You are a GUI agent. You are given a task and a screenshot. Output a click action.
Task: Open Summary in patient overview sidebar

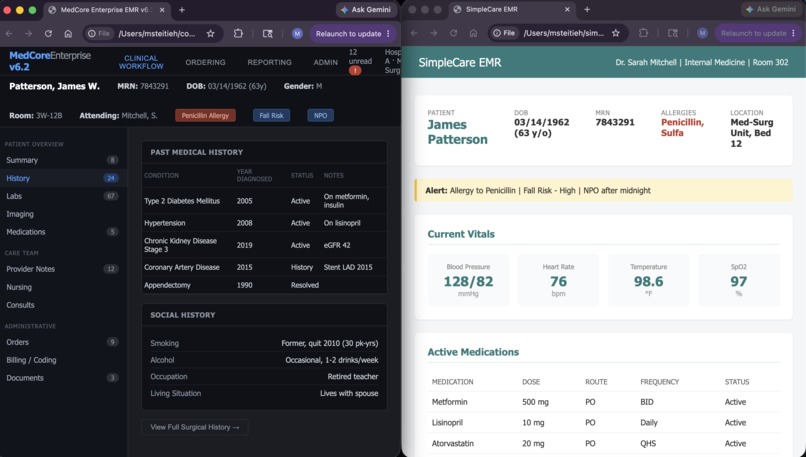(62, 160)
